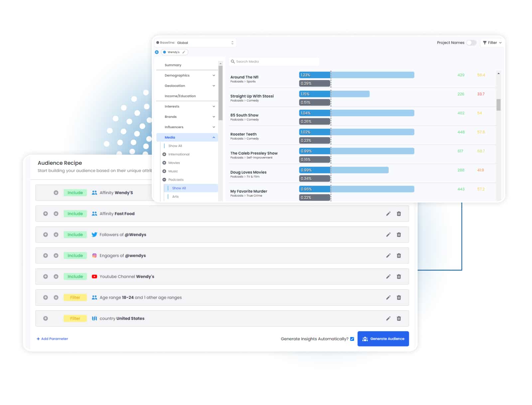Toggle the Project Names switch
Viewport: 532px width, 405px height.
click(x=471, y=43)
